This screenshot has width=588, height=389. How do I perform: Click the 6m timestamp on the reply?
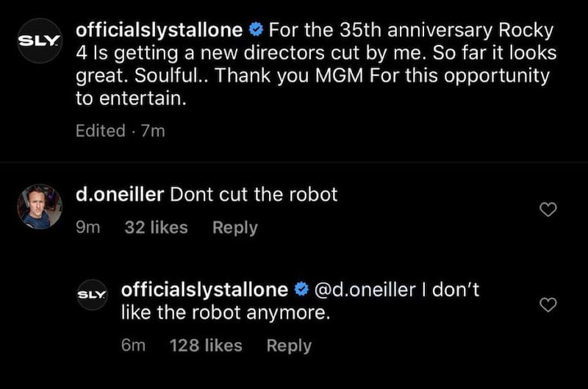click(x=134, y=346)
